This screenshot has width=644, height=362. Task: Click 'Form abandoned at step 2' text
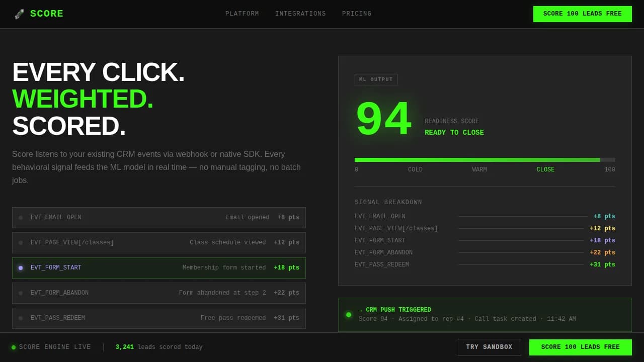tap(222, 293)
